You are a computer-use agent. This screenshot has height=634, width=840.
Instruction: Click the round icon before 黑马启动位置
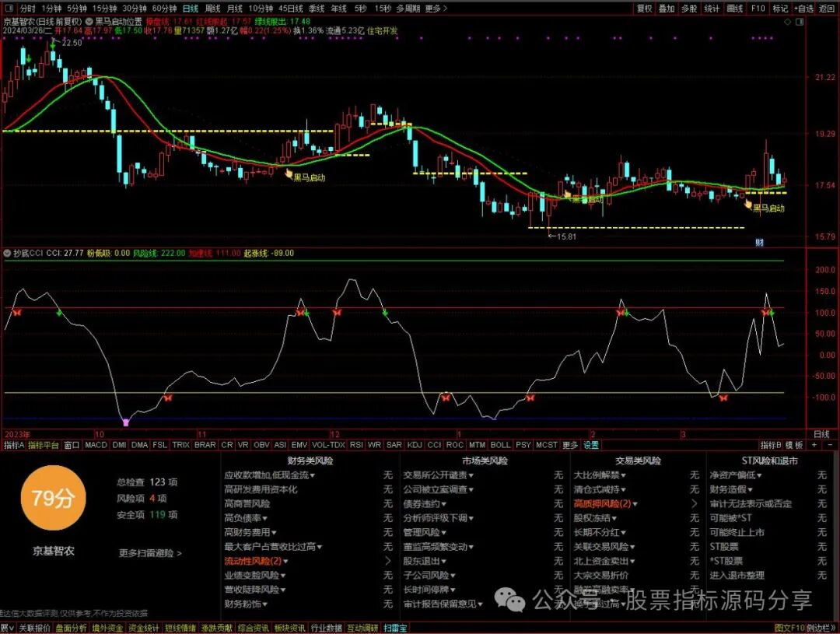pyautogui.click(x=89, y=22)
